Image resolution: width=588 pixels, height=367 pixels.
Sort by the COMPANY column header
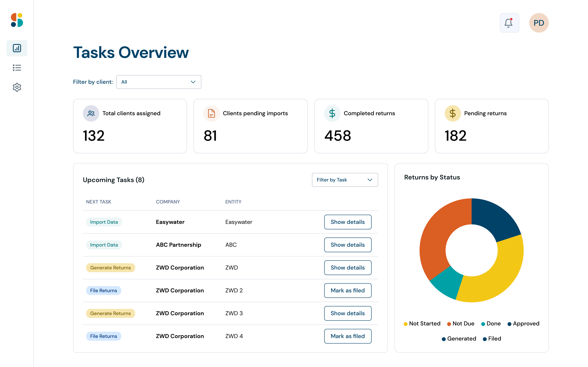coord(168,202)
